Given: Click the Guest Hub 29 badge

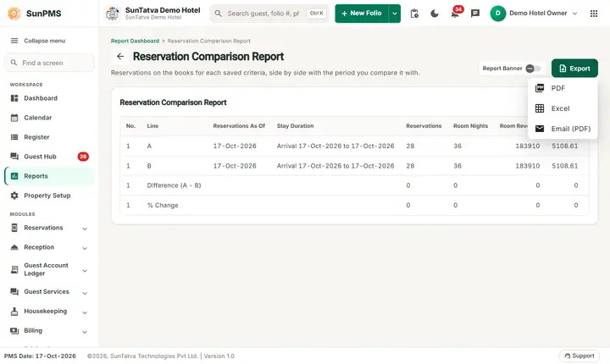Looking at the screenshot, I should coord(83,157).
